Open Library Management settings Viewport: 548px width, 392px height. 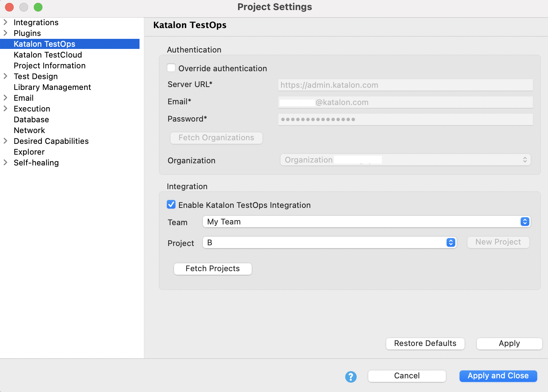click(x=52, y=87)
